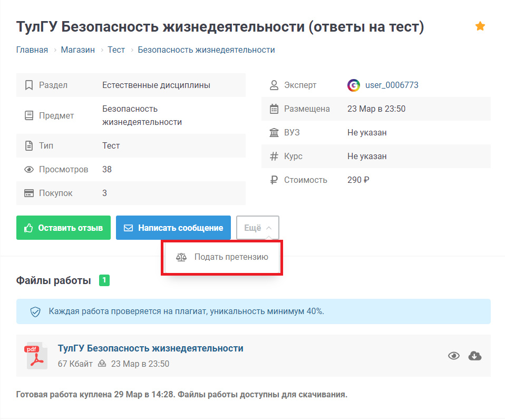Open the Безопасность жизнедеятельности breadcrumb link
505x420 pixels.
[206, 50]
